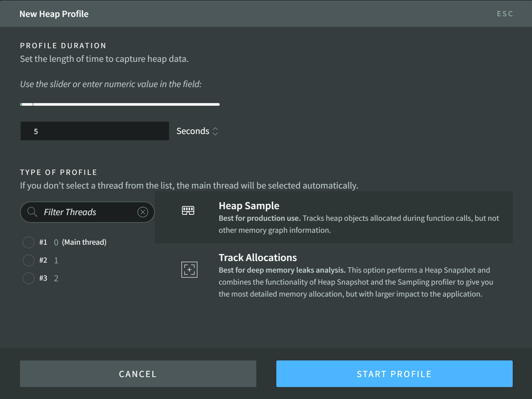Screen dimensions: 532x399
Task: Pick the Track Allocations profile type
Action: (258, 258)
